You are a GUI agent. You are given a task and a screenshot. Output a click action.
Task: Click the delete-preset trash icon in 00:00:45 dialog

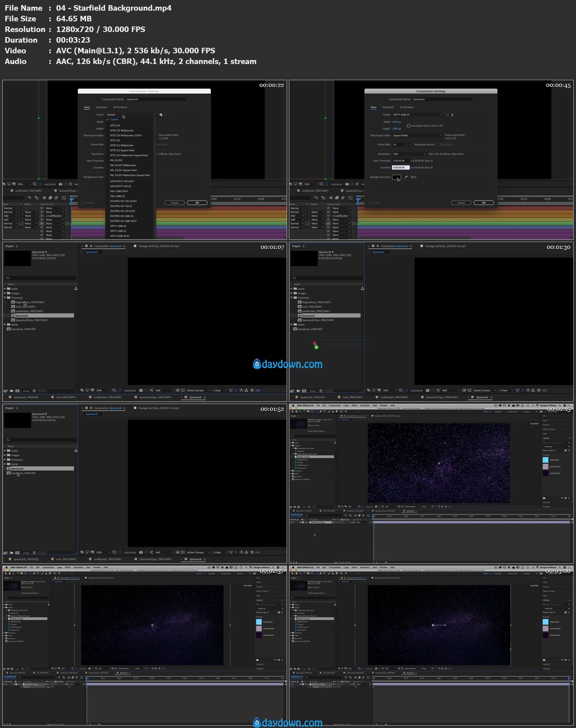click(452, 115)
